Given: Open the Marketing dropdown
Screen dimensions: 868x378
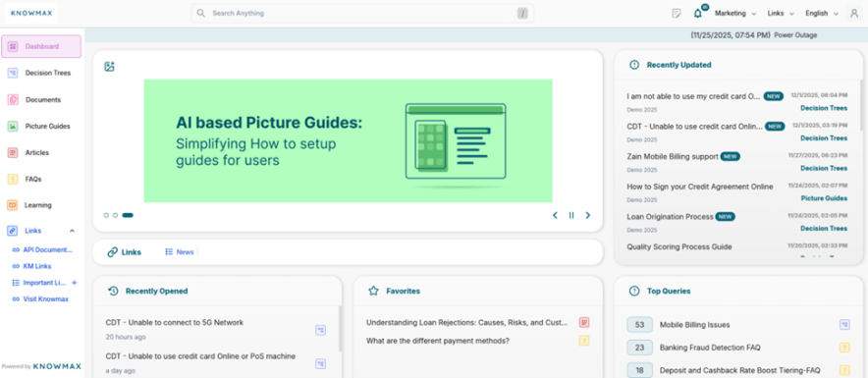Looking at the screenshot, I should point(735,14).
